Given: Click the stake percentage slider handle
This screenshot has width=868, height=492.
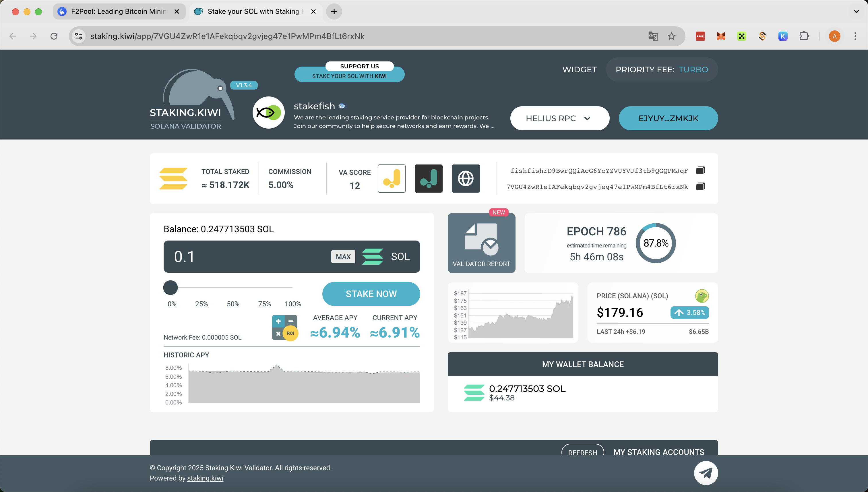Looking at the screenshot, I should click(170, 288).
